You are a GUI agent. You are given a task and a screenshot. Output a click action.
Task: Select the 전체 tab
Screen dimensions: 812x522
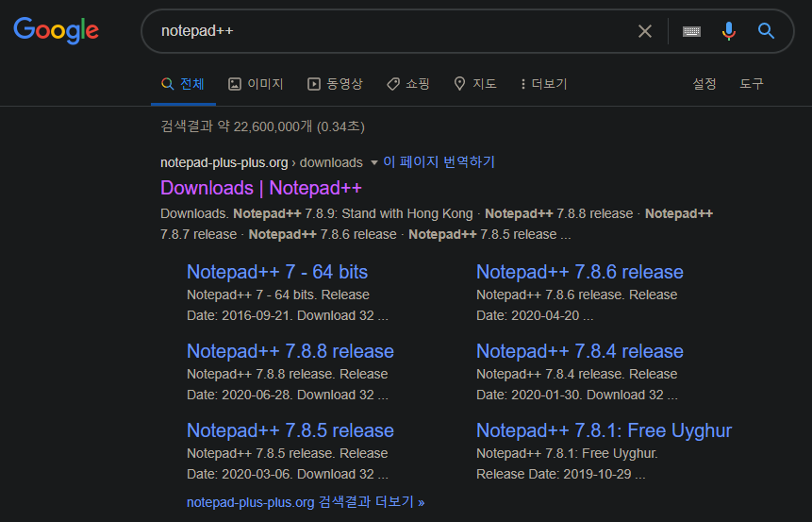[x=183, y=84]
